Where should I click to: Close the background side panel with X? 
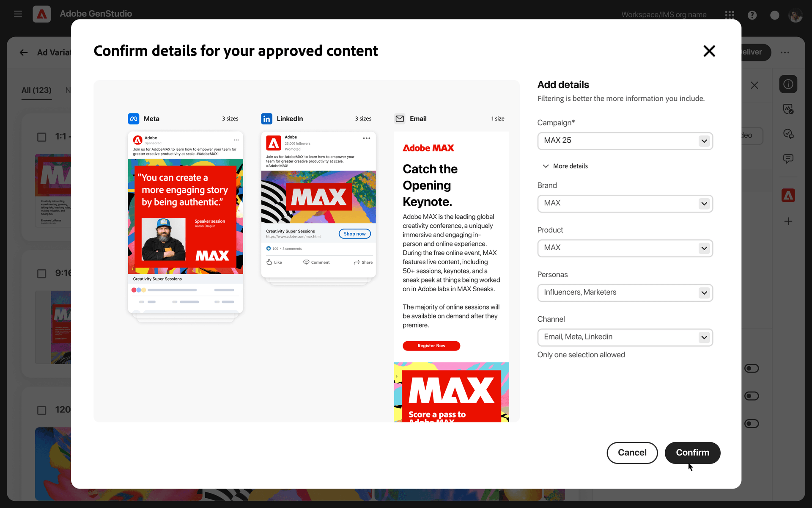[x=754, y=85]
